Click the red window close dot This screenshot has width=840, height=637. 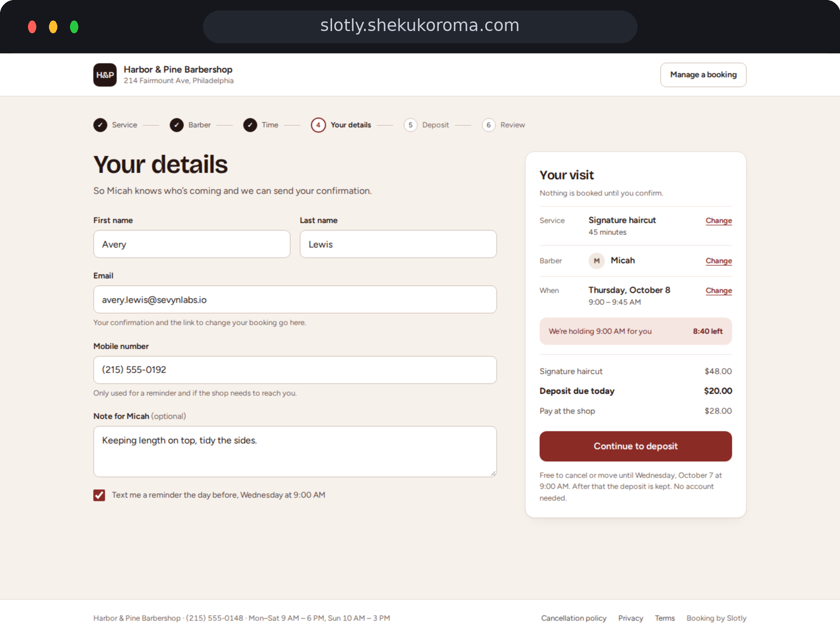[32, 27]
